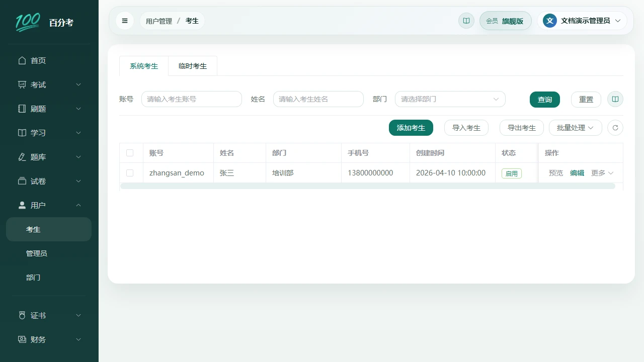Expand the 学习 sidebar menu chevron
644x362 pixels.
pyautogui.click(x=78, y=133)
